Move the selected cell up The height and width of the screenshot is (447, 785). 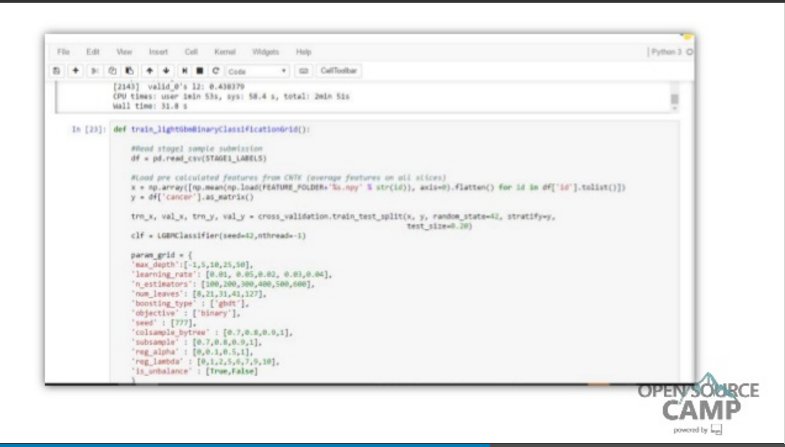149,71
